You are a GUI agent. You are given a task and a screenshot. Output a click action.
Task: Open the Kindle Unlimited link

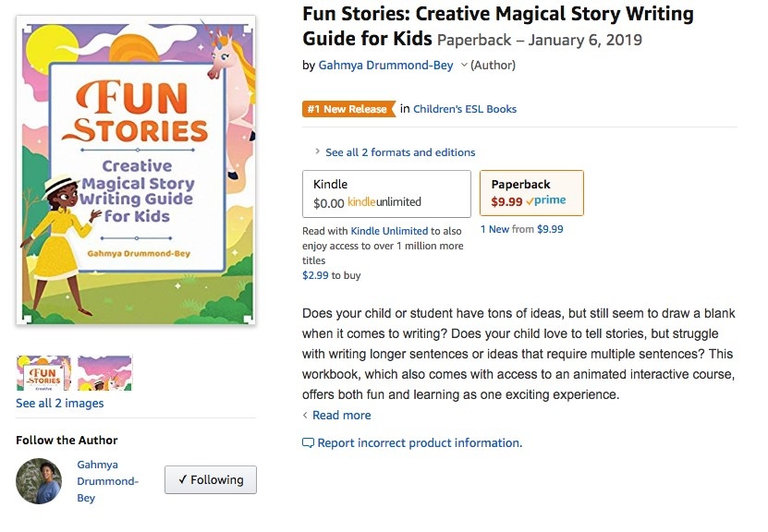point(389,231)
